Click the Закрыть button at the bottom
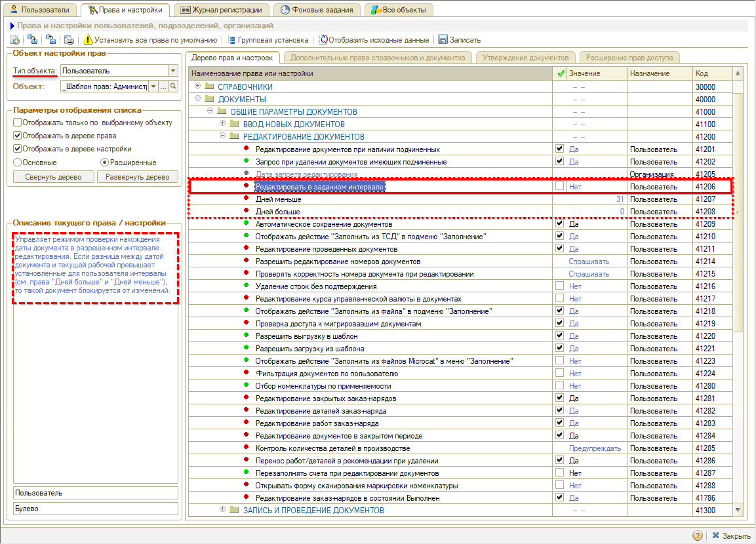 click(730, 535)
